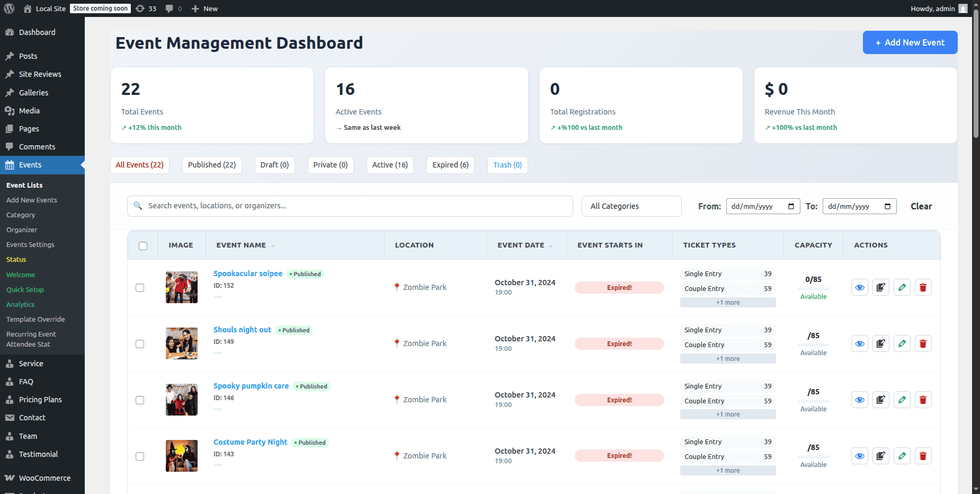Switch to the Expired (6) filter tab
Screen dimensions: 980x494
(x=450, y=165)
